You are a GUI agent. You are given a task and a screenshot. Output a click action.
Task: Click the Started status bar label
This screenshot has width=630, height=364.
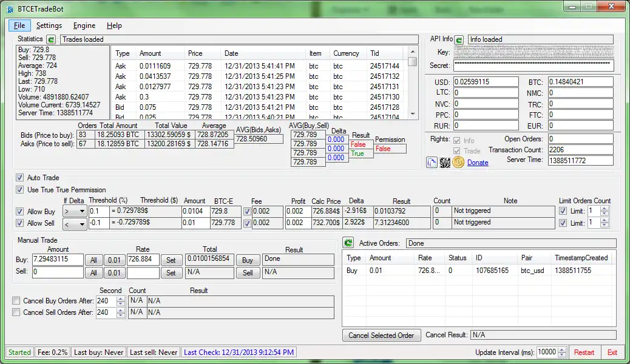click(x=19, y=352)
